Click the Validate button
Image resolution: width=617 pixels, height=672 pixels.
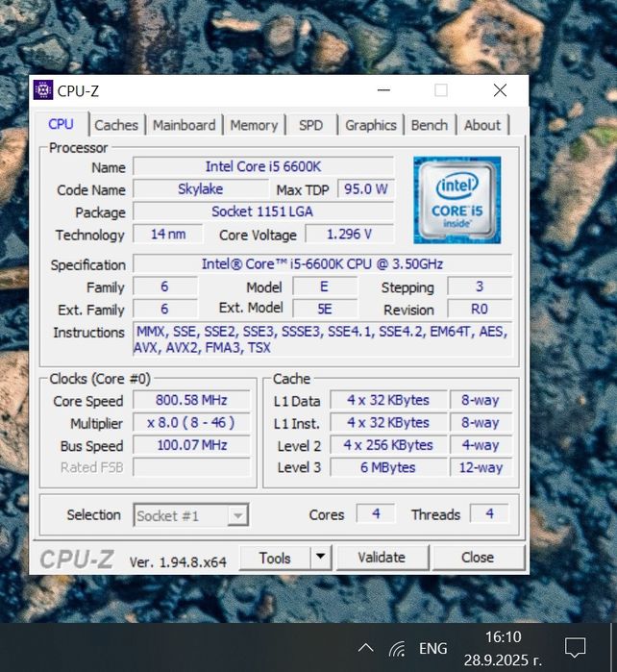(x=383, y=558)
